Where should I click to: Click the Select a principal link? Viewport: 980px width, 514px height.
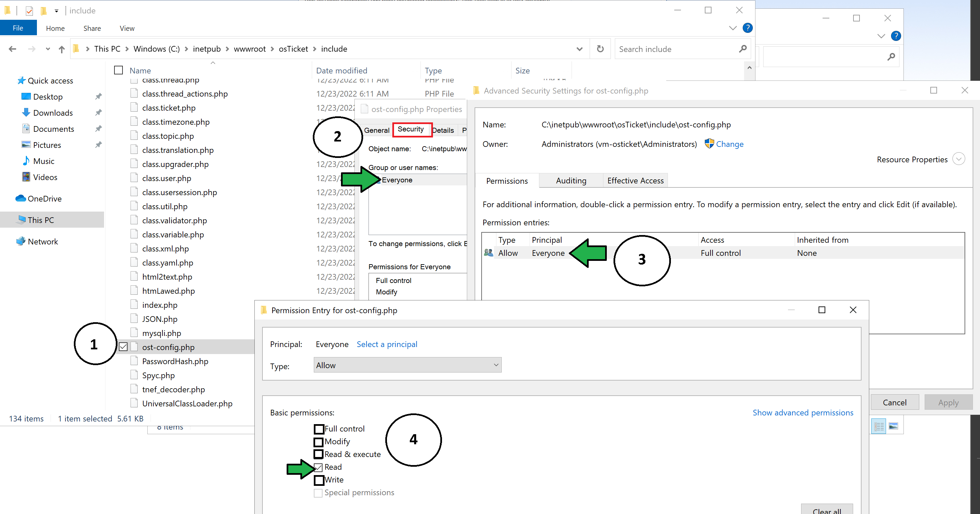click(x=387, y=344)
